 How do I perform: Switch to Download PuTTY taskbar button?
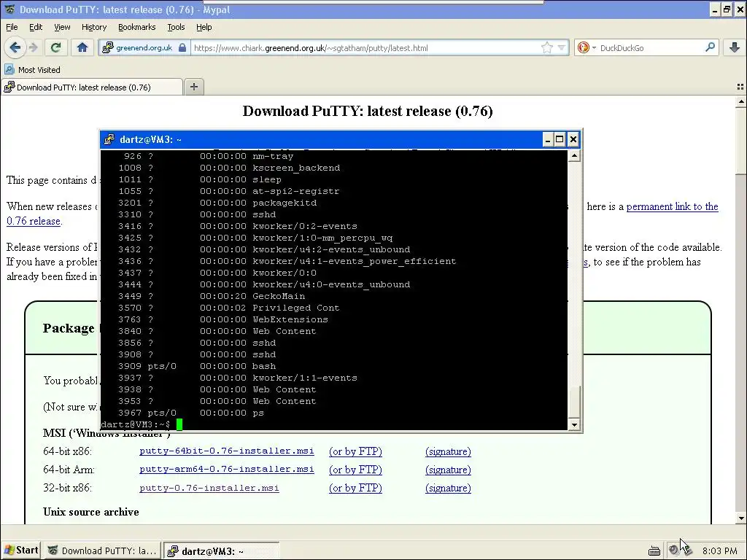[102, 551]
